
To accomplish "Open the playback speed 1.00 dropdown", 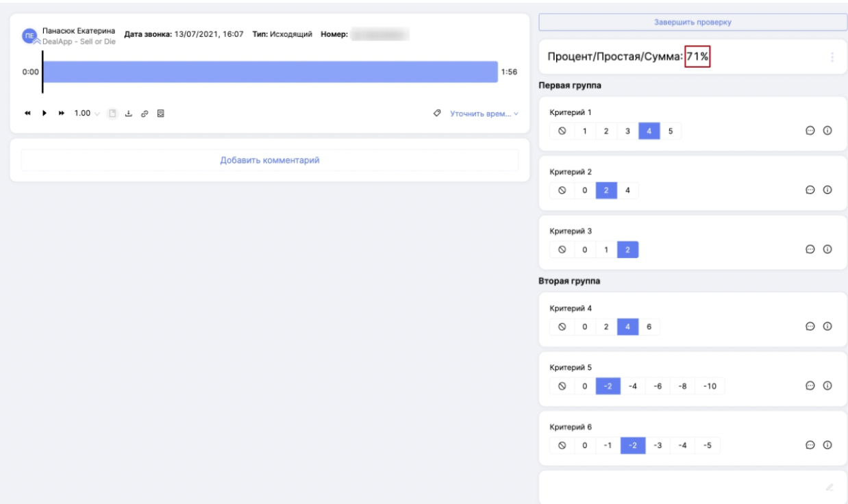I will point(86,114).
